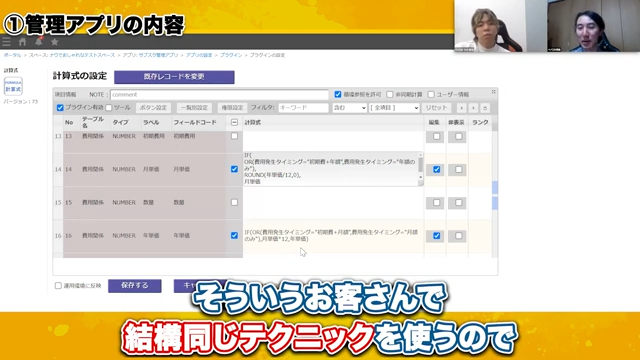Toggle 循環参照を許可 checkbox

[x=338, y=94]
